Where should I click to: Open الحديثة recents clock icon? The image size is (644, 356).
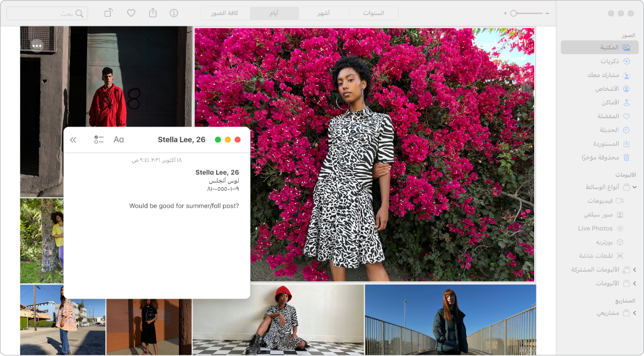click(x=627, y=130)
